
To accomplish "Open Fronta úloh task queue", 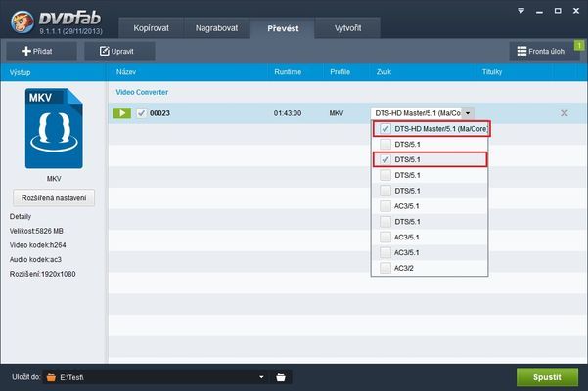I will tap(542, 51).
